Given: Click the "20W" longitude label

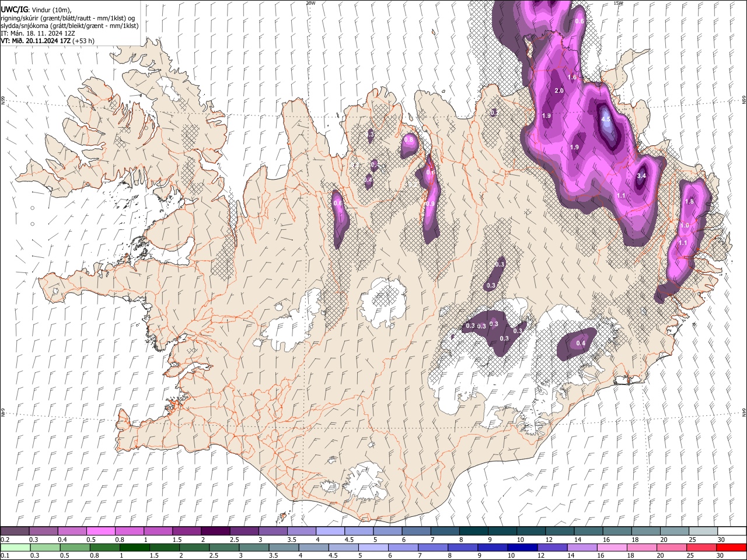Looking at the screenshot, I should click(310, 3).
